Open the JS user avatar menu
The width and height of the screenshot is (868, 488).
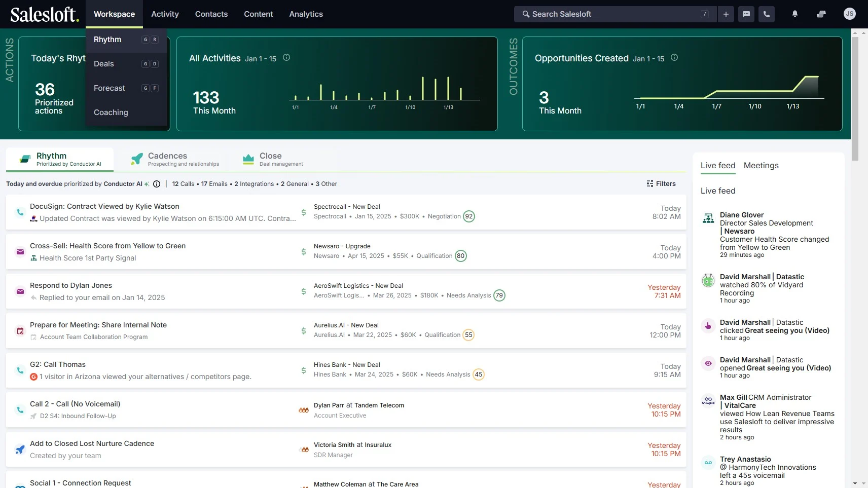849,14
